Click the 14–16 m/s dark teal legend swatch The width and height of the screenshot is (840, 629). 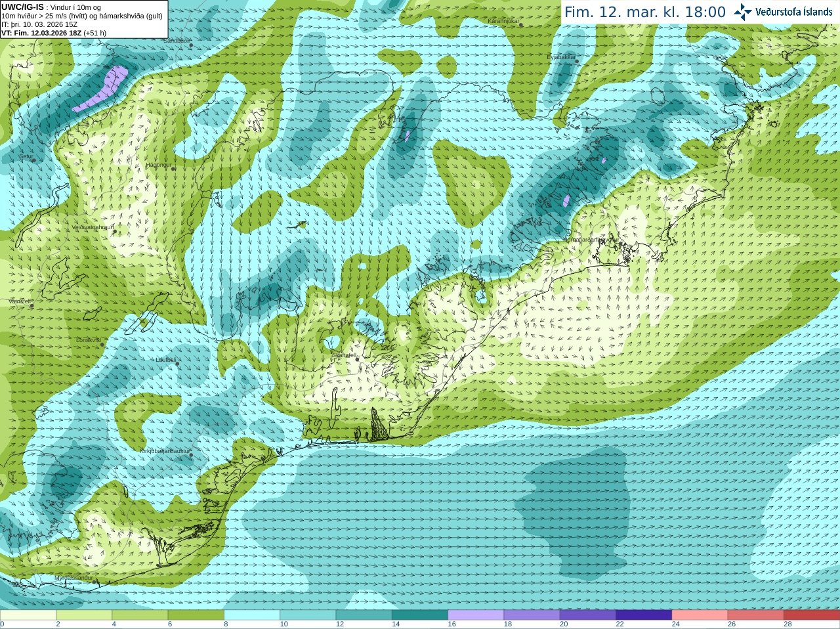[x=420, y=615]
